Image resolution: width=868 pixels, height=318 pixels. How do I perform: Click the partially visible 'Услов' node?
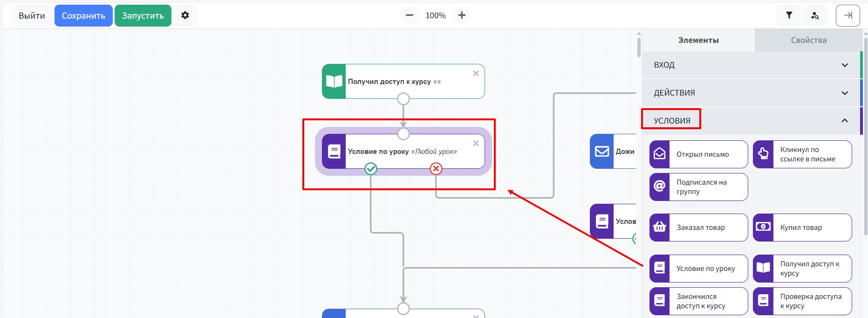click(x=613, y=221)
